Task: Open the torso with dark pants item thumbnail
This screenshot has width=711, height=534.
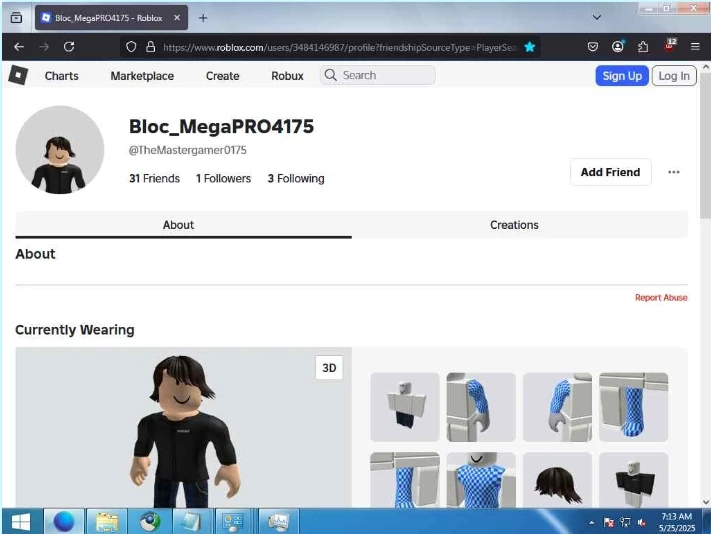Action: tap(405, 407)
